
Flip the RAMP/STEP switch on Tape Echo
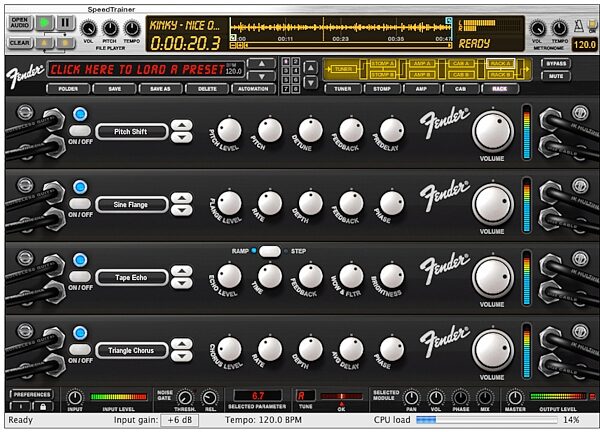(x=270, y=251)
